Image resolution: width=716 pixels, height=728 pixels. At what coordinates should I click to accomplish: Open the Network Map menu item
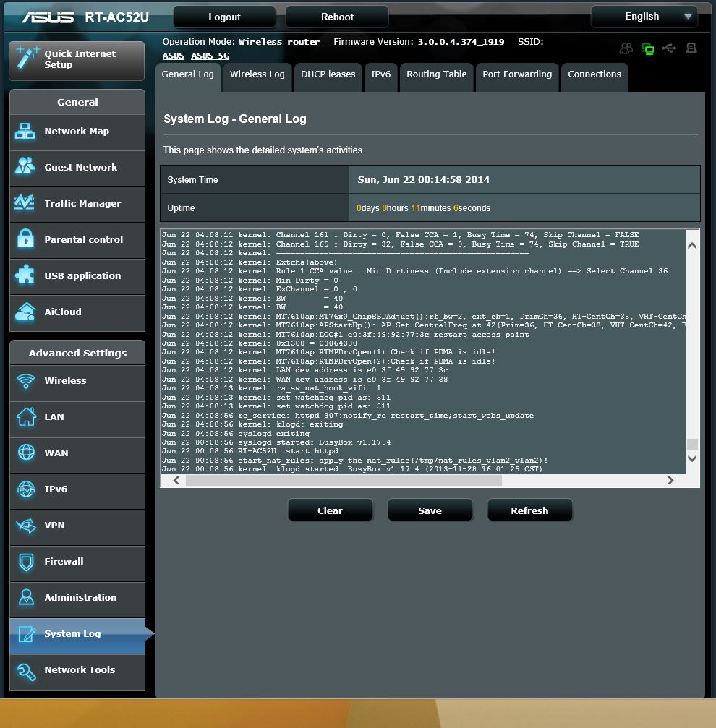pos(77,132)
